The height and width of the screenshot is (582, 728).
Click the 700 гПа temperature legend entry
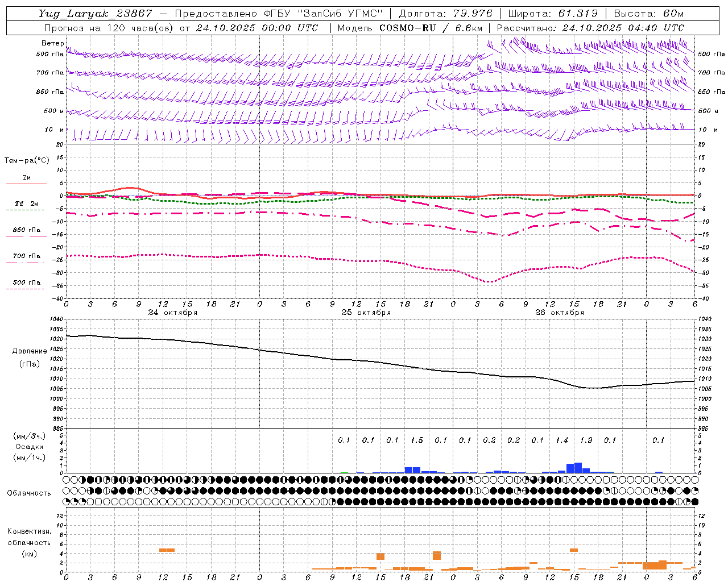[x=26, y=256]
